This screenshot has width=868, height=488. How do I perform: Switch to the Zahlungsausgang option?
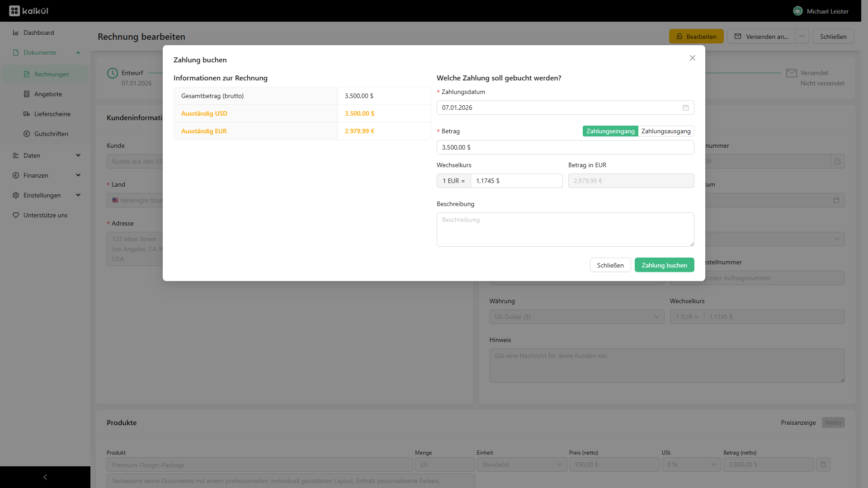[x=665, y=131]
